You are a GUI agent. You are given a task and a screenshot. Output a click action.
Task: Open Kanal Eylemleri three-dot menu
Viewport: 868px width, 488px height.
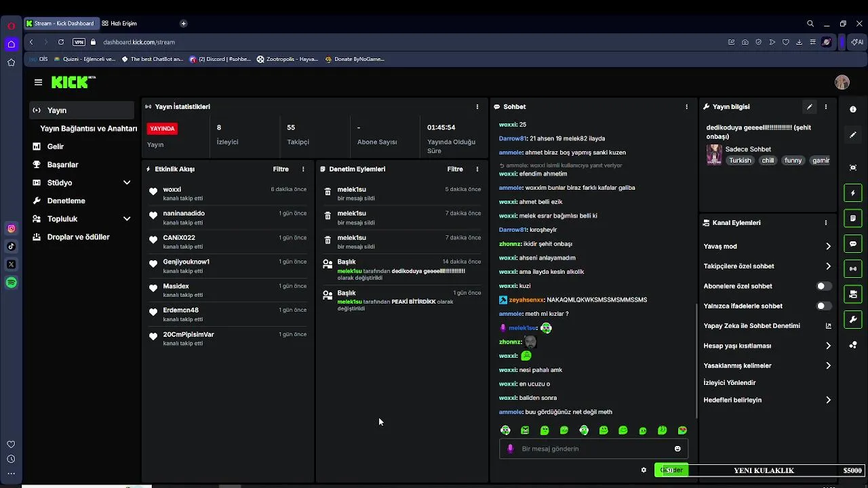coord(825,222)
